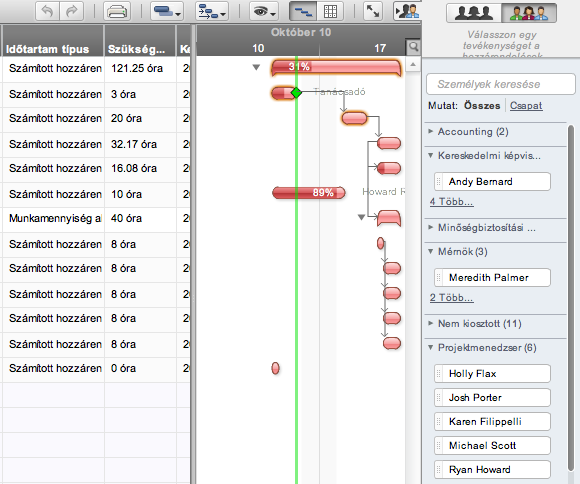The image size is (580, 484).
Task: Select Ryan Howard person
Action: [x=492, y=470]
